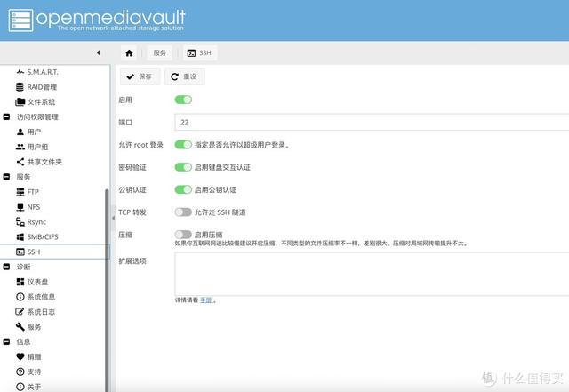Toggle the 公钥认证 public key switch

pyautogui.click(x=183, y=190)
